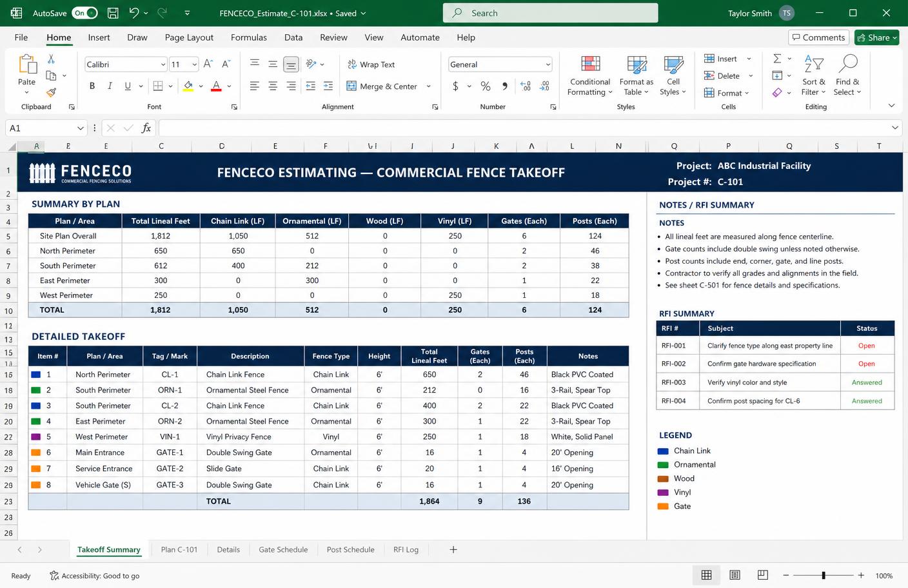
Task: Open Format as Table gallery
Action: [636, 75]
